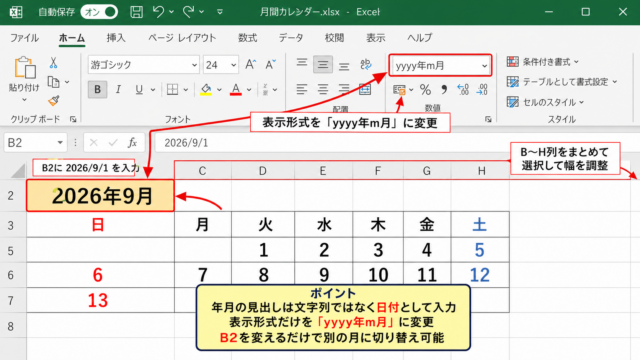Click the Redo arrow icon
Viewport: 640px width, 360px height.
(x=188, y=12)
